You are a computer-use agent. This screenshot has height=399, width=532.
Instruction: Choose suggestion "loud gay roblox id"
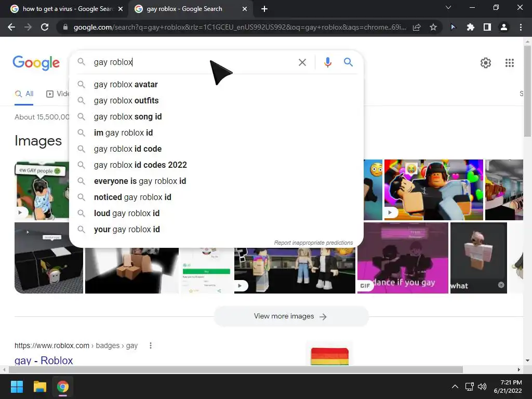click(216, 214)
